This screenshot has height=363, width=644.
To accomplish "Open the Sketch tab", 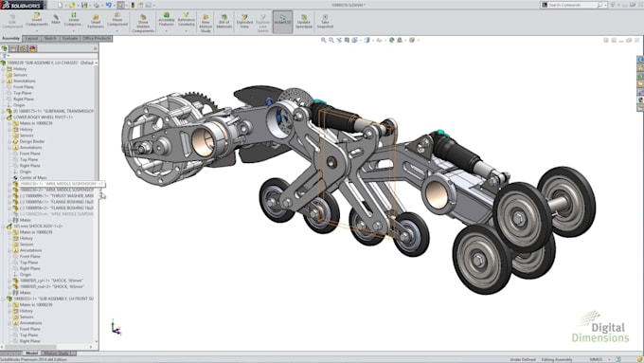I will tap(50, 38).
